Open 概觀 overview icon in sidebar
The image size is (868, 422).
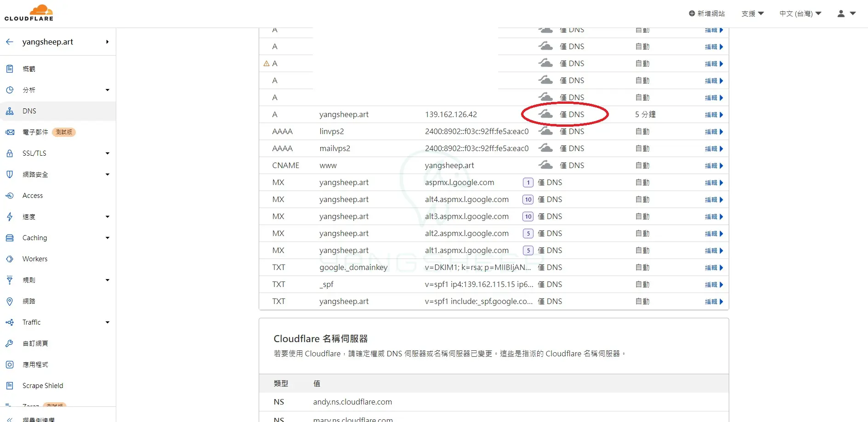(x=10, y=69)
